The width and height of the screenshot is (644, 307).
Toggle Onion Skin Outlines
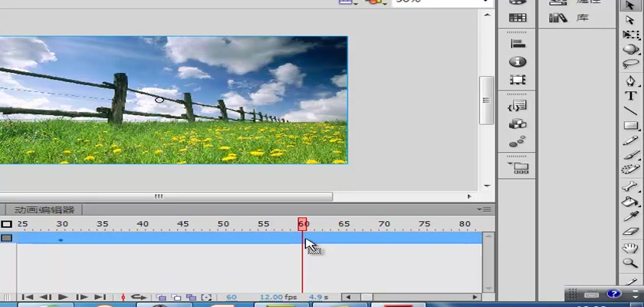[x=176, y=297]
